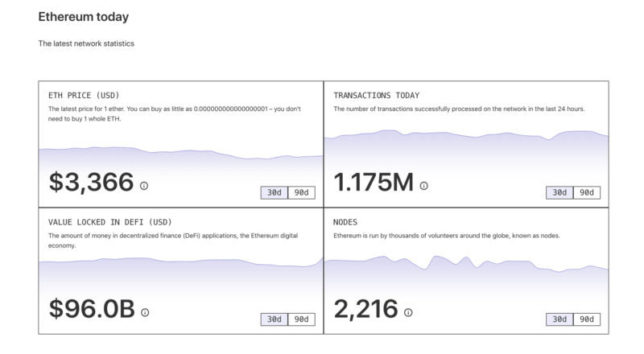Switch Transactions Today chart to 90d
Viewport: 644px width, 354px height.
click(587, 192)
